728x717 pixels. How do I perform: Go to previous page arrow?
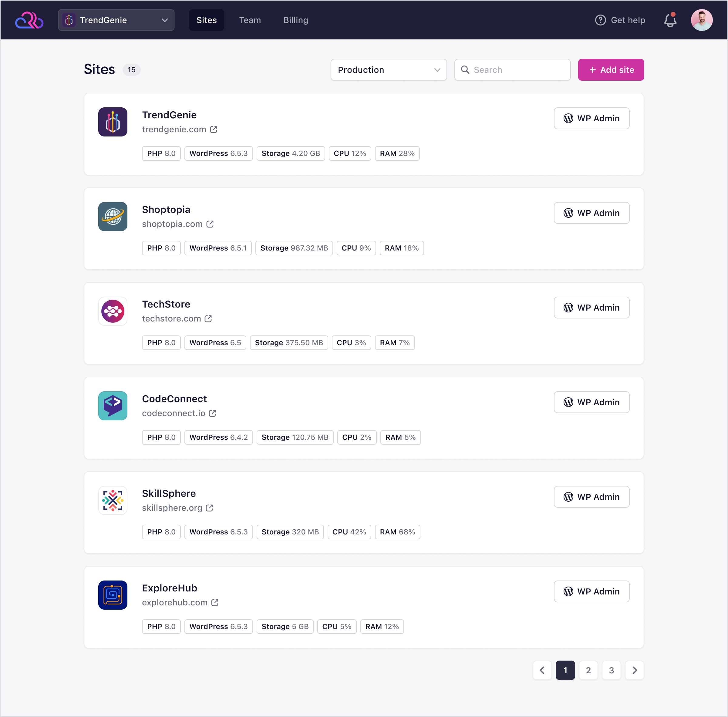tap(542, 670)
